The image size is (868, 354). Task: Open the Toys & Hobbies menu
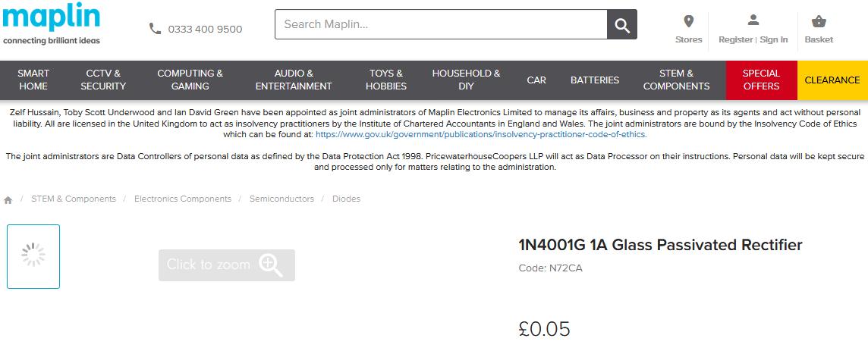[386, 80]
